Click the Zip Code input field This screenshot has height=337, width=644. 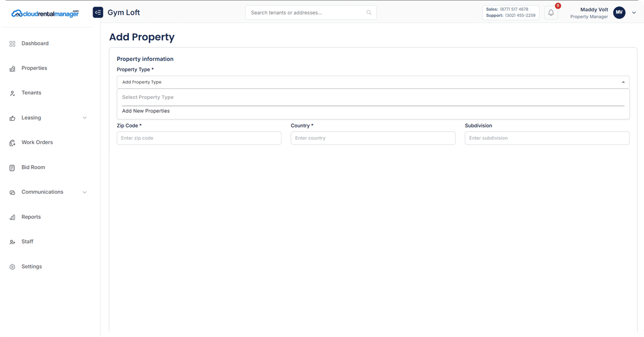[x=199, y=138]
